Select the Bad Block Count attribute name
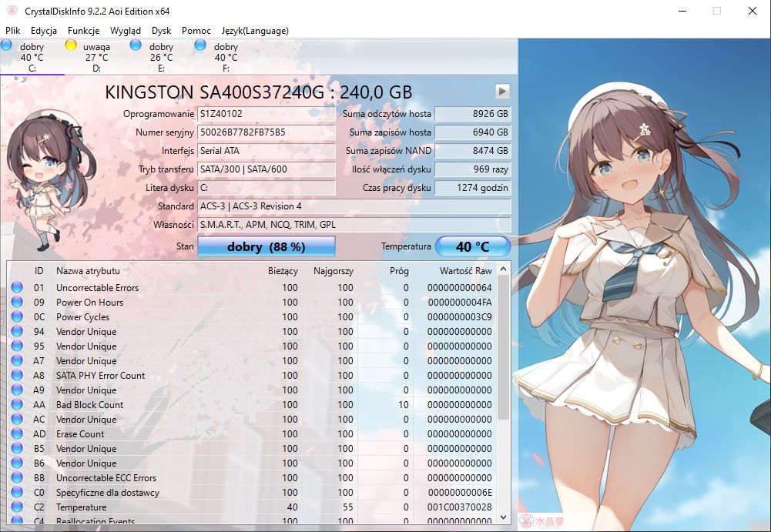Viewport: 771px width, 532px height. tap(89, 405)
